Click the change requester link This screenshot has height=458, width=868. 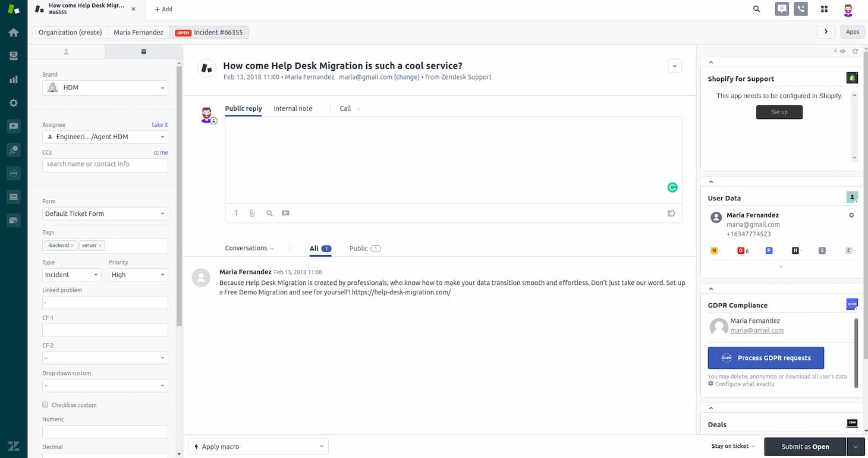[407, 77]
